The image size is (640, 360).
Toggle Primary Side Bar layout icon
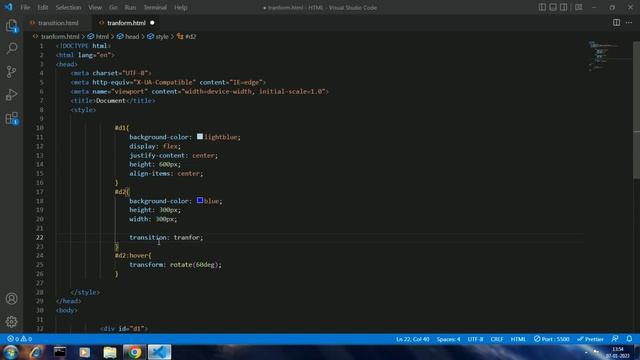click(542, 7)
